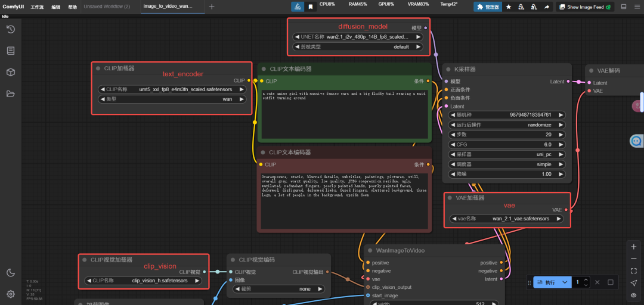This screenshot has width=644, height=305.
Task: Click the share arrow icon in the top toolbar
Action: (x=547, y=7)
